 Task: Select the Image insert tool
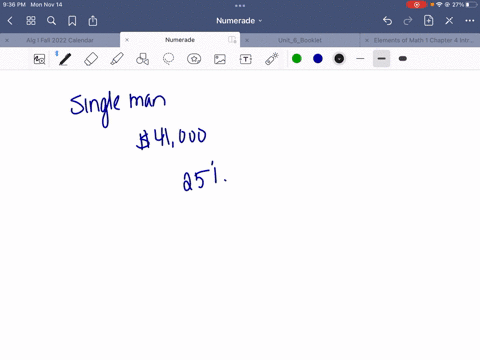tap(220, 59)
